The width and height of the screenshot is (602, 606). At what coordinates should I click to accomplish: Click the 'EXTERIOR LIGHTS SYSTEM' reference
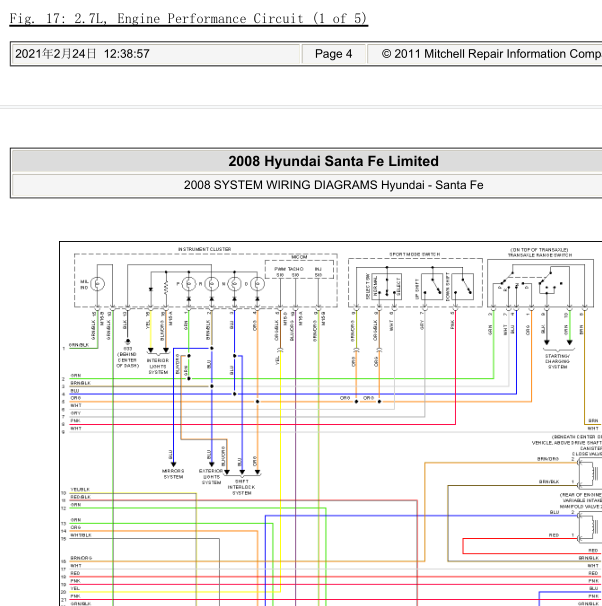tap(211, 477)
